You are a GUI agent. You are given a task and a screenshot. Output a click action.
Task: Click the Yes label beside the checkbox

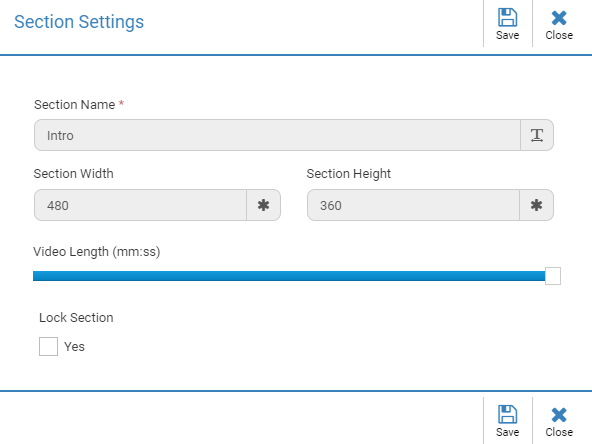click(74, 347)
